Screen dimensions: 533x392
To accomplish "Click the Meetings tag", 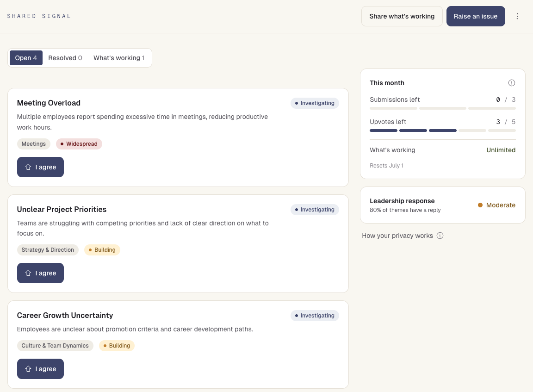I will coord(34,144).
